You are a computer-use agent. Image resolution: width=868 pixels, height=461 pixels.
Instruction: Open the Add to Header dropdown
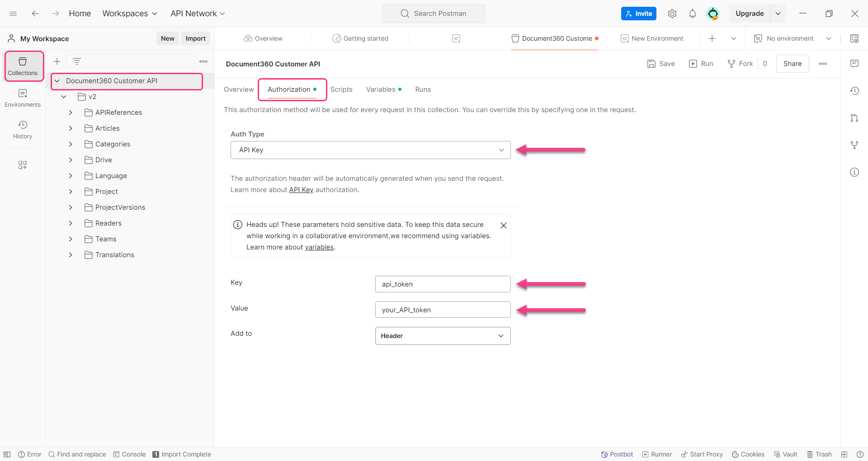tap(443, 336)
